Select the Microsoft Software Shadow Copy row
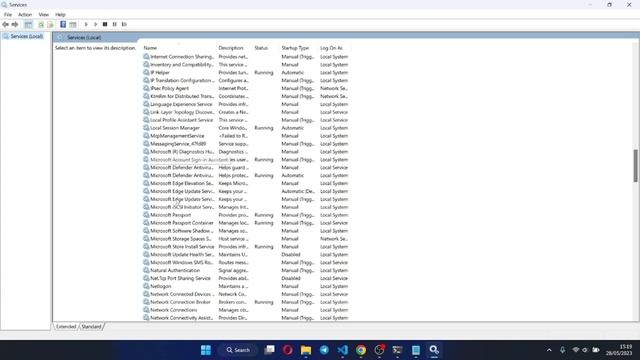Image resolution: width=640 pixels, height=360 pixels. tap(246, 231)
